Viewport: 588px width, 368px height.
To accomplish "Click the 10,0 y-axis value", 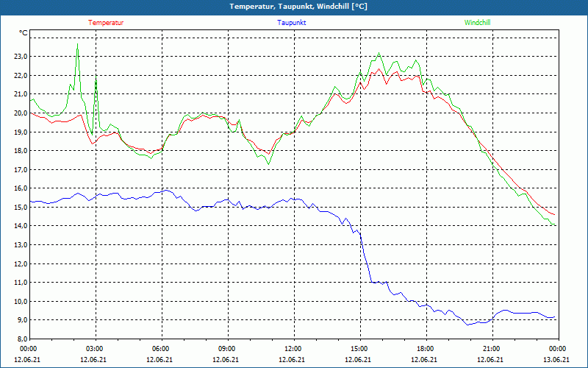I will pyautogui.click(x=21, y=301).
